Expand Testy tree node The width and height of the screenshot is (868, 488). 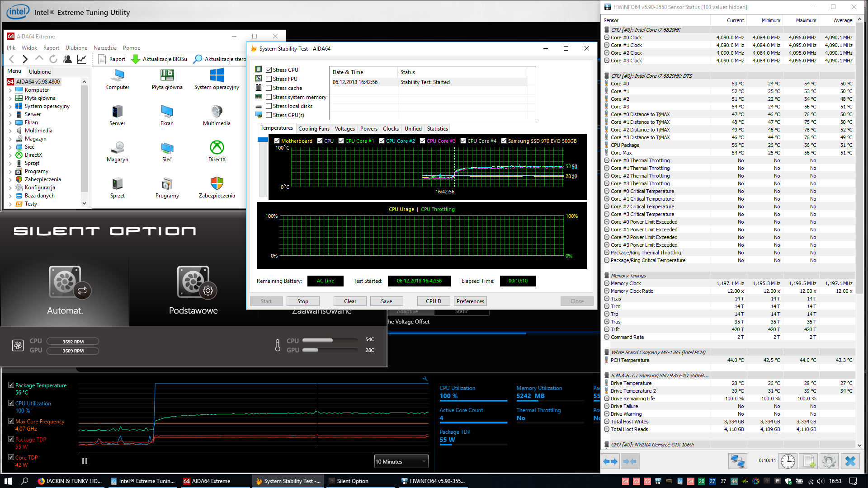[10, 204]
